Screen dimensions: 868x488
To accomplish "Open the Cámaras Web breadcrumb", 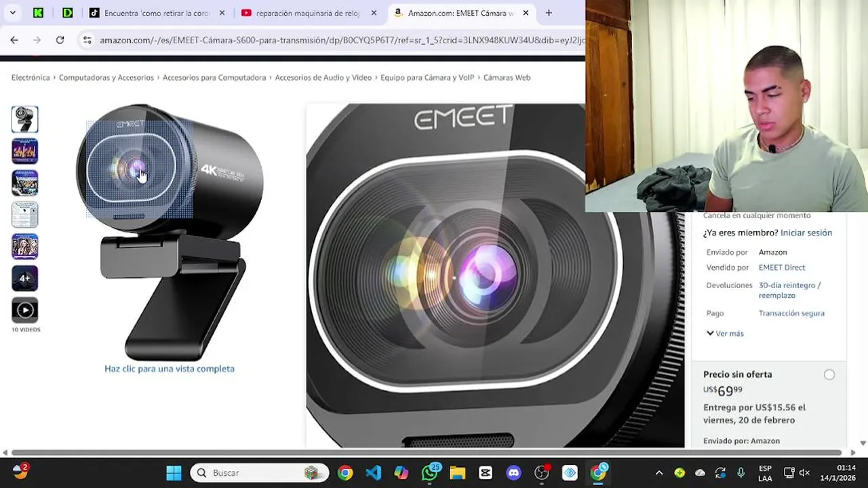I will coord(507,77).
